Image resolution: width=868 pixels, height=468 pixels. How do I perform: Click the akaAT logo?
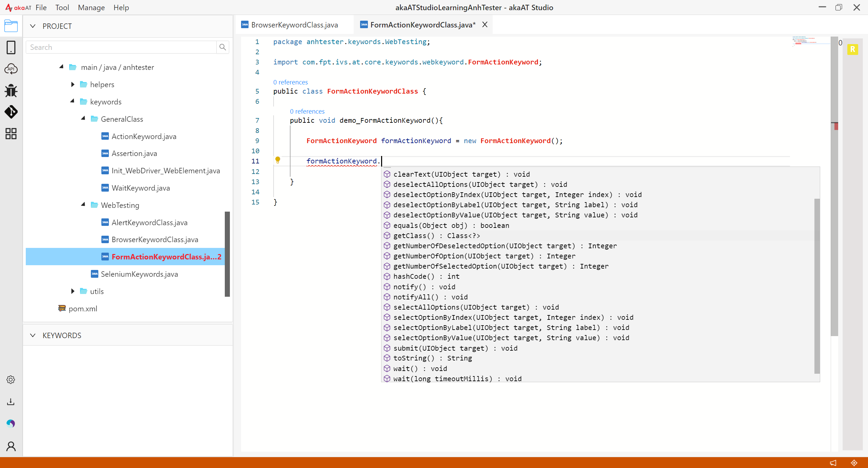coord(18,7)
